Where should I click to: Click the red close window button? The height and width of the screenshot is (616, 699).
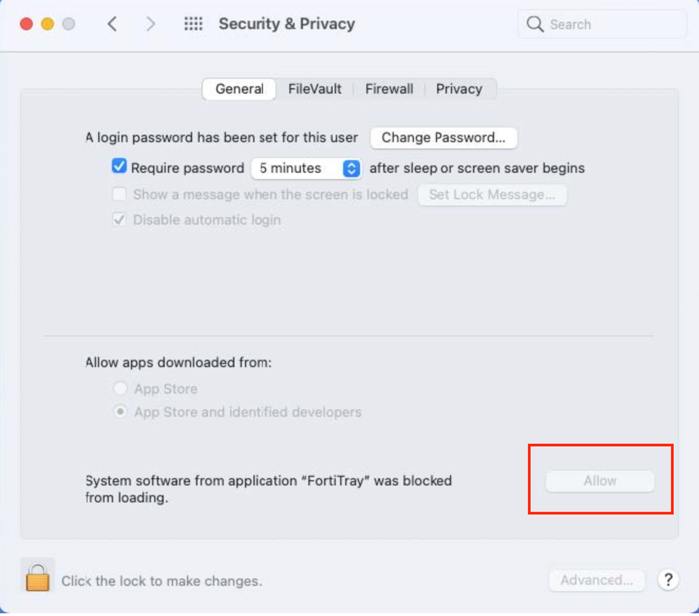point(27,24)
